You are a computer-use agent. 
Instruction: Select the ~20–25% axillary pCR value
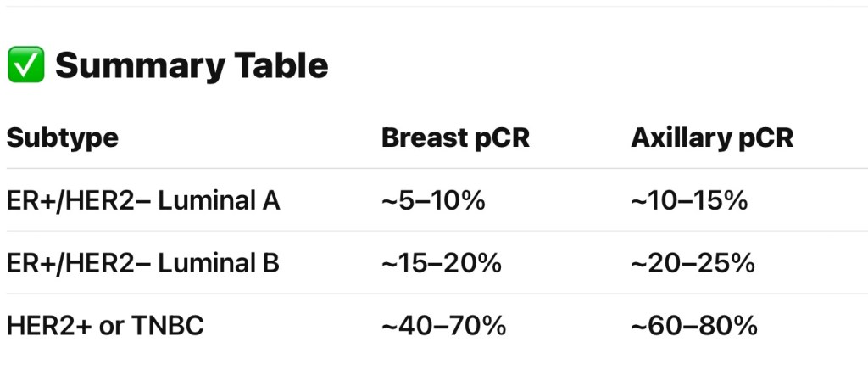click(693, 263)
